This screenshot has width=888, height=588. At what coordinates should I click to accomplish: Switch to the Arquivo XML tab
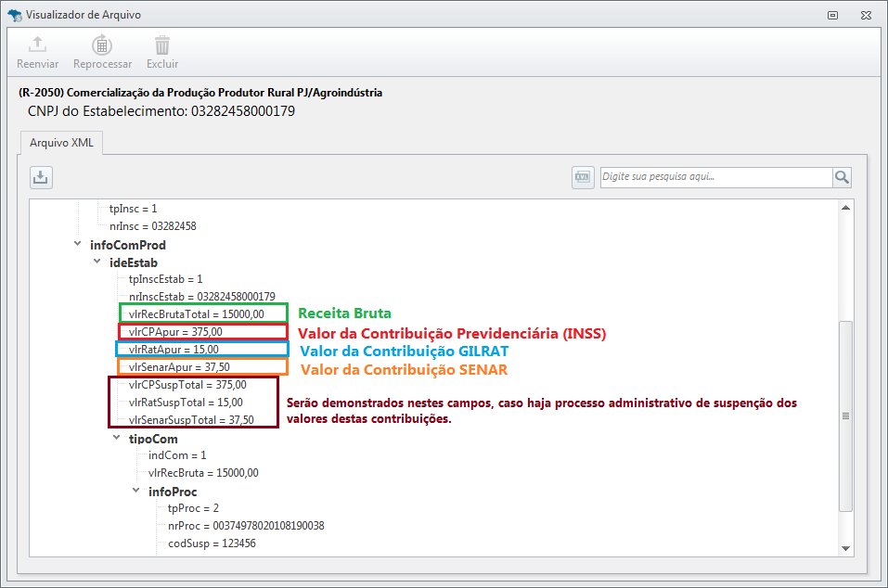point(61,143)
